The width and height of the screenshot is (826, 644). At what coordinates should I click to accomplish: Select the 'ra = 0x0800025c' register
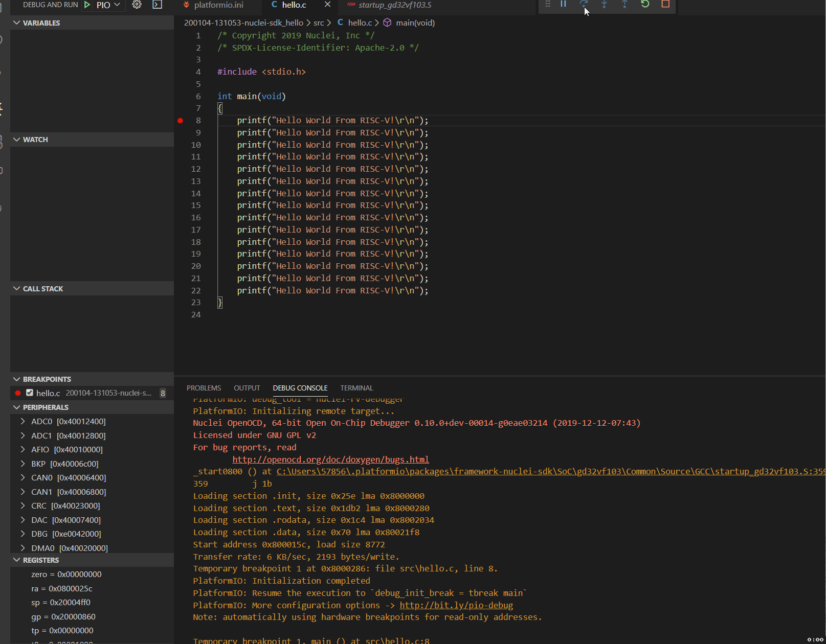point(62,588)
